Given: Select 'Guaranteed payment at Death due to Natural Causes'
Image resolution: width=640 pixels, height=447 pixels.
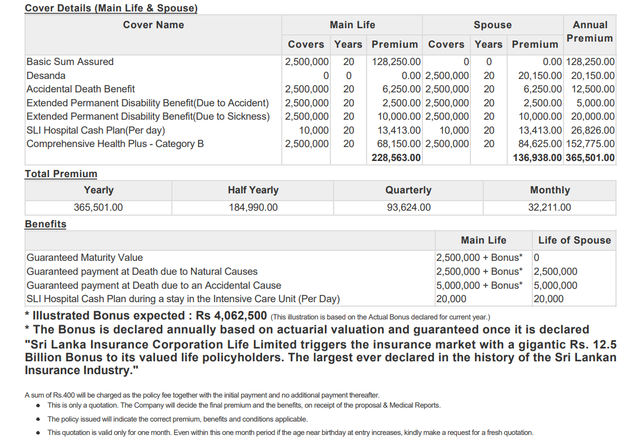Looking at the screenshot, I should point(142,271).
